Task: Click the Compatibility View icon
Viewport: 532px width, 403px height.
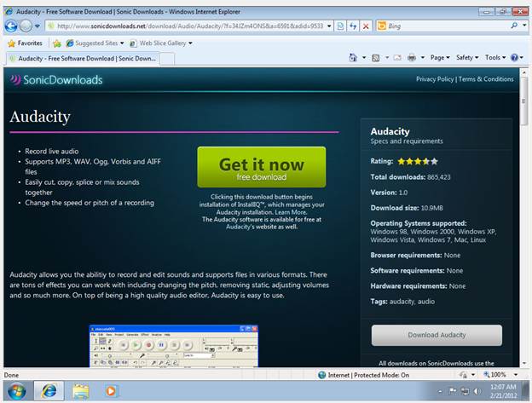Action: 340,26
